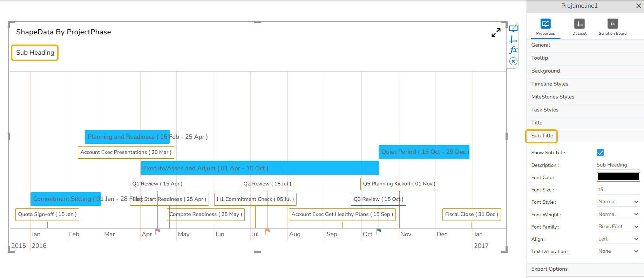This screenshot has height=278, width=644.
Task: Click the H1 Commitment Check milestone
Action: pos(255,199)
